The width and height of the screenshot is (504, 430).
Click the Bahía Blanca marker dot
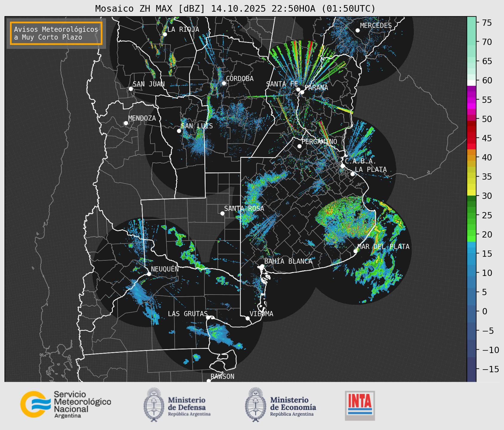262,266
